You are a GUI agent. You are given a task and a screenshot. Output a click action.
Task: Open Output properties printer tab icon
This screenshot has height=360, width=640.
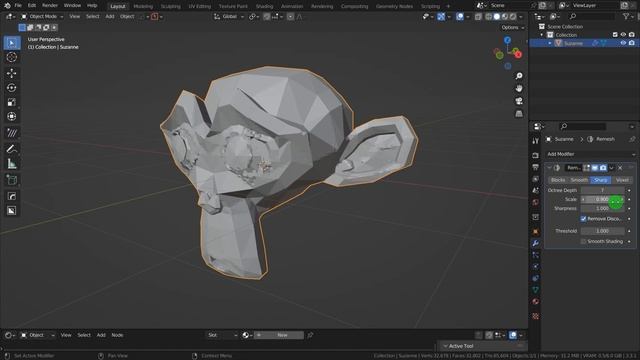click(x=536, y=167)
